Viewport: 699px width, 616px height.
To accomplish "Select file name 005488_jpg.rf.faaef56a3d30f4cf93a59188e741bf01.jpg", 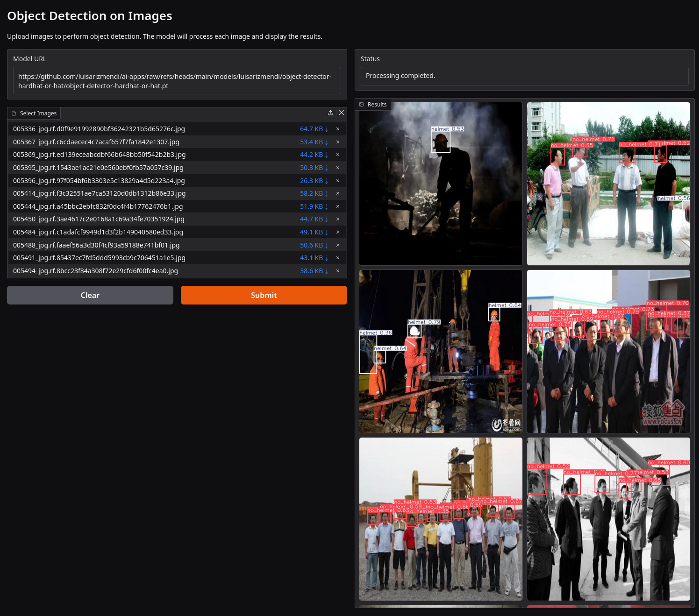I will click(x=96, y=245).
